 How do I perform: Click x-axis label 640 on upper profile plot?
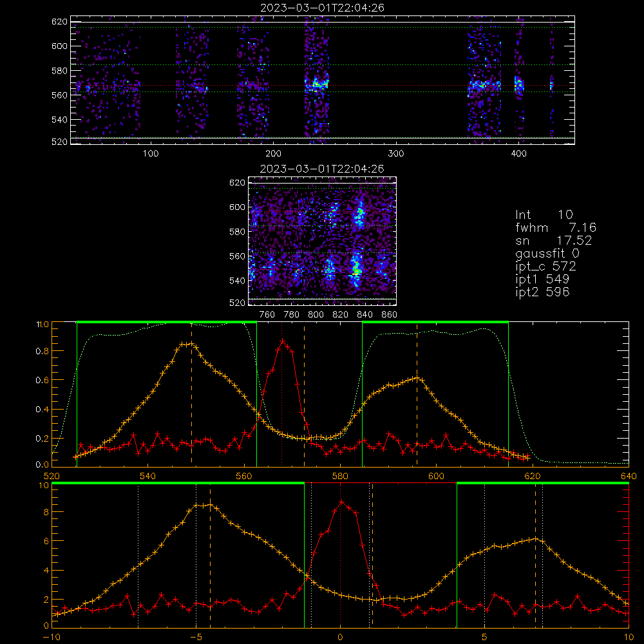[629, 476]
